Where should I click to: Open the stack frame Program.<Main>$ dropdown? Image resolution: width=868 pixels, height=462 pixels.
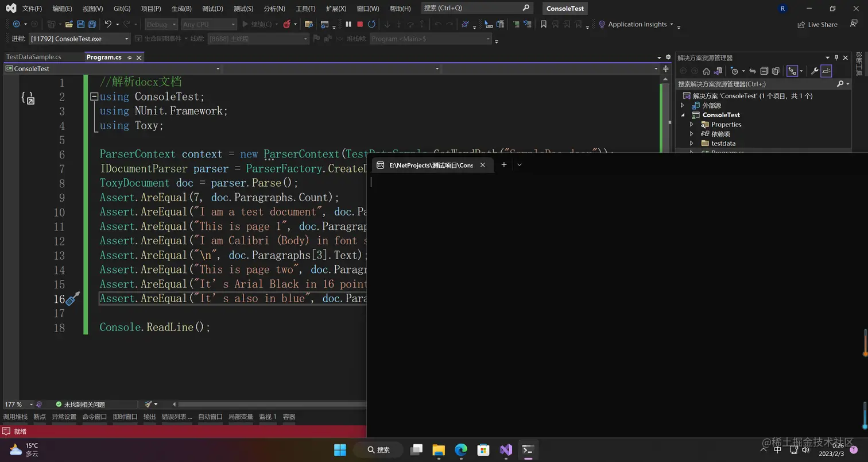click(431, 38)
